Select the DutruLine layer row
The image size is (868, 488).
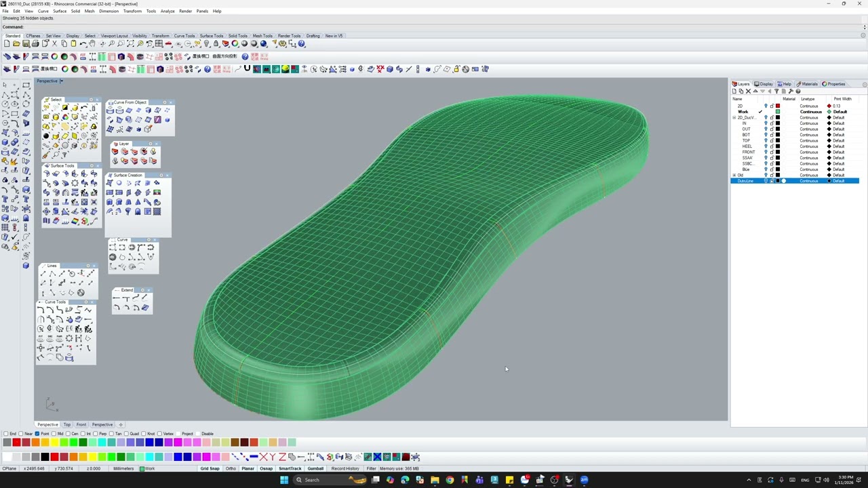tap(795, 181)
